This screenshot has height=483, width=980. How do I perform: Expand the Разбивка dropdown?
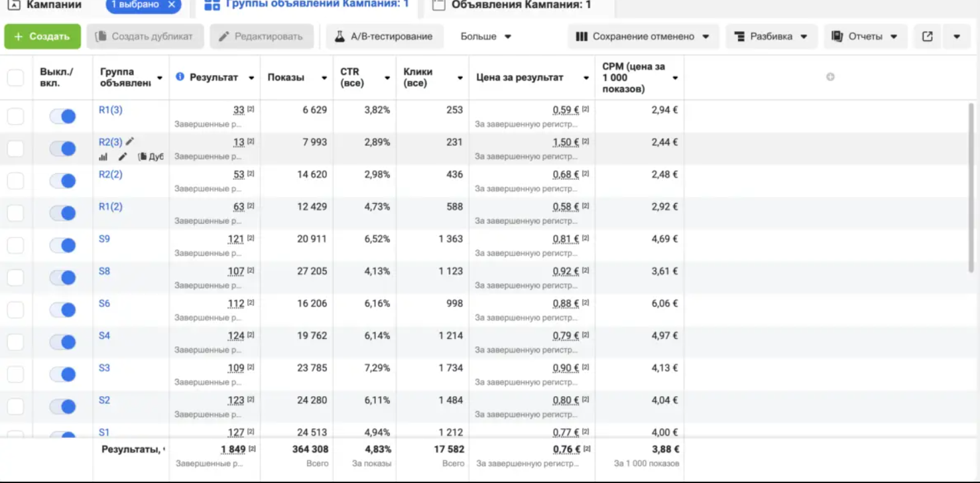point(772,36)
